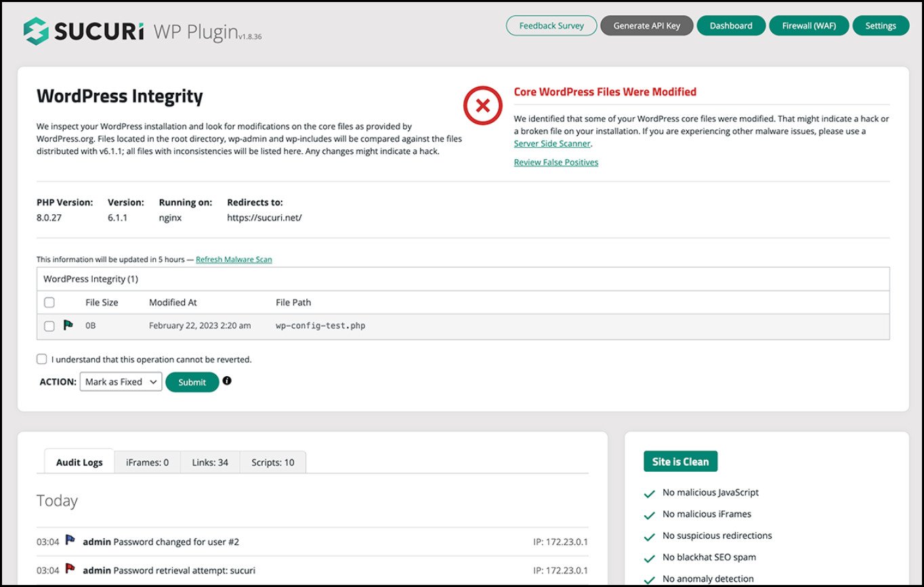Open the Mark as Fixed action dropdown

(121, 382)
